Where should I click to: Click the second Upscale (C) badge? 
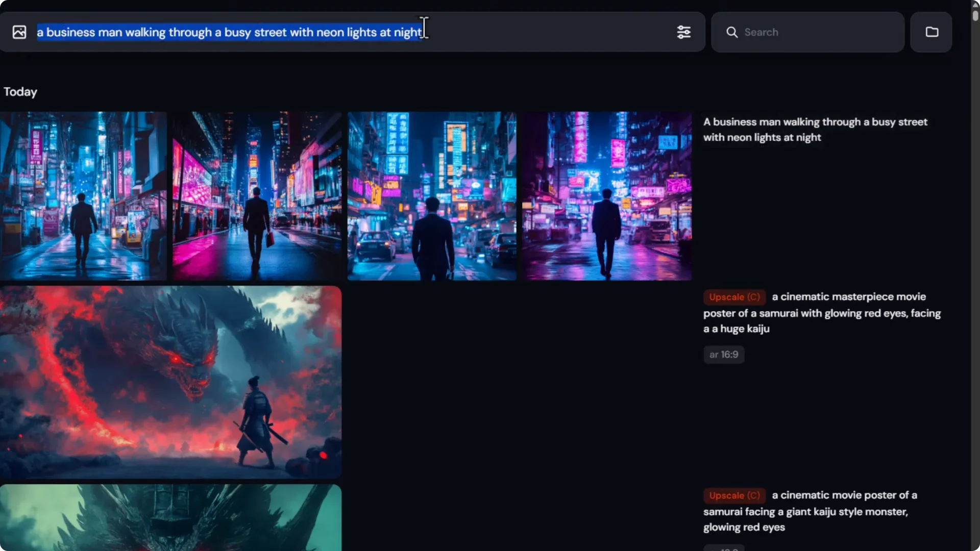(733, 495)
